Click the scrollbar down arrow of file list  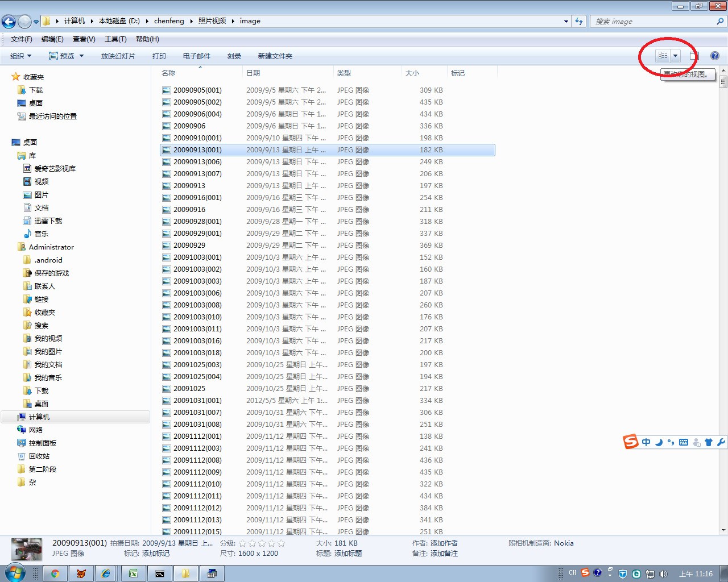pos(723,530)
